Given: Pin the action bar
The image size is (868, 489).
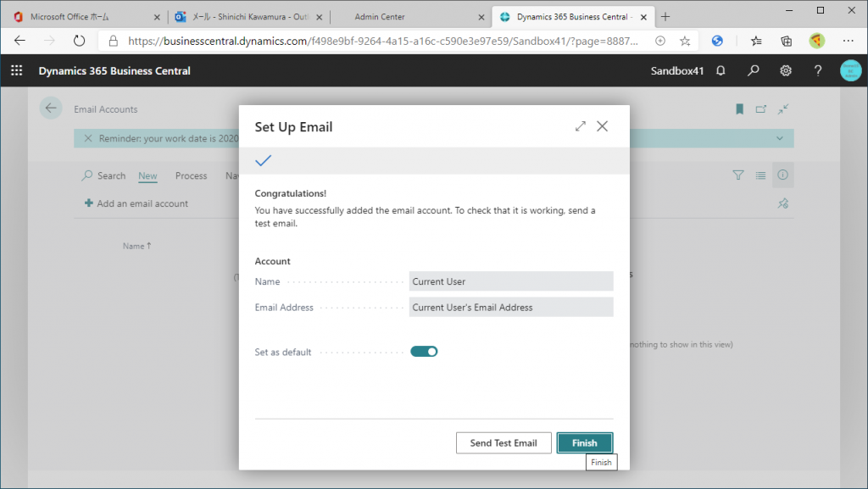Looking at the screenshot, I should 782,203.
